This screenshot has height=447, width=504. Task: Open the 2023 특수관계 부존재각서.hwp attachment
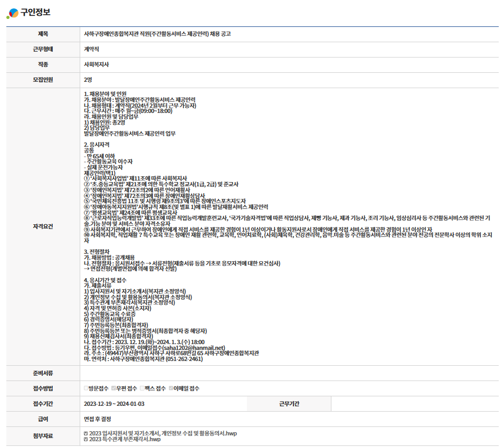(x=125, y=439)
